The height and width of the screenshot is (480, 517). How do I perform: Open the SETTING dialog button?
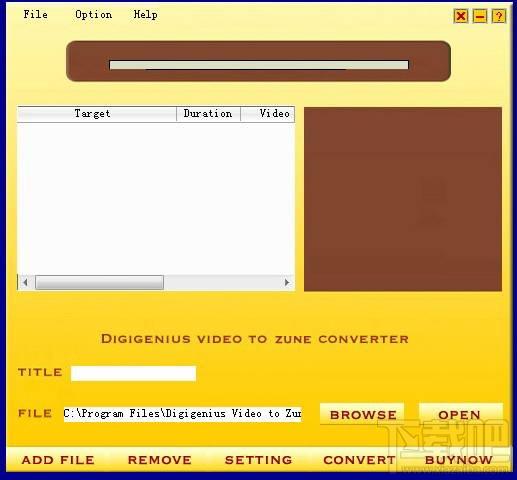[259, 460]
